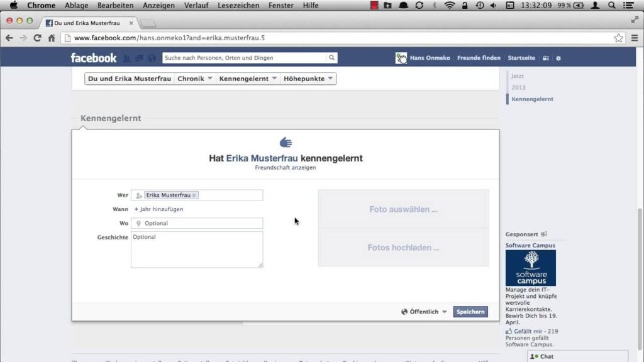Open Chrome's hamburger menu icon
The width and height of the screenshot is (644, 362).
[x=635, y=38]
